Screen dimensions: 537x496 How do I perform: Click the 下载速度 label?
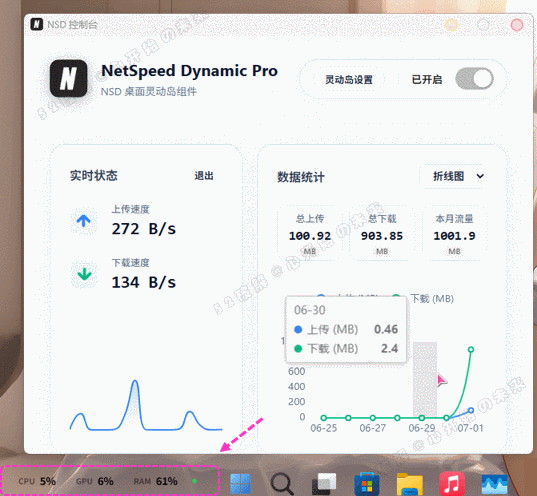130,263
